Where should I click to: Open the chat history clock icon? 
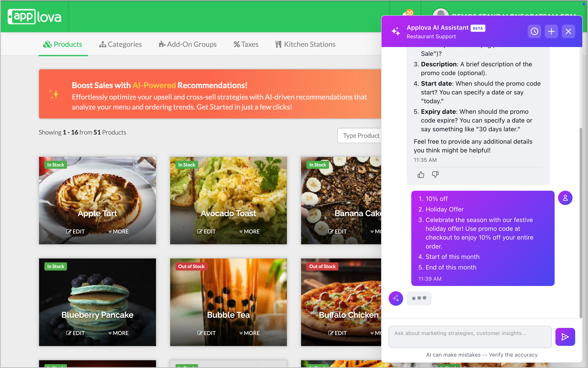click(x=534, y=31)
